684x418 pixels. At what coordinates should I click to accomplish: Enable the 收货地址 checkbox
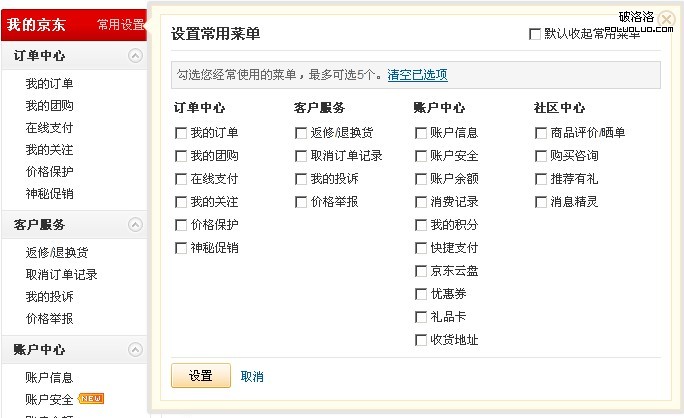[421, 340]
